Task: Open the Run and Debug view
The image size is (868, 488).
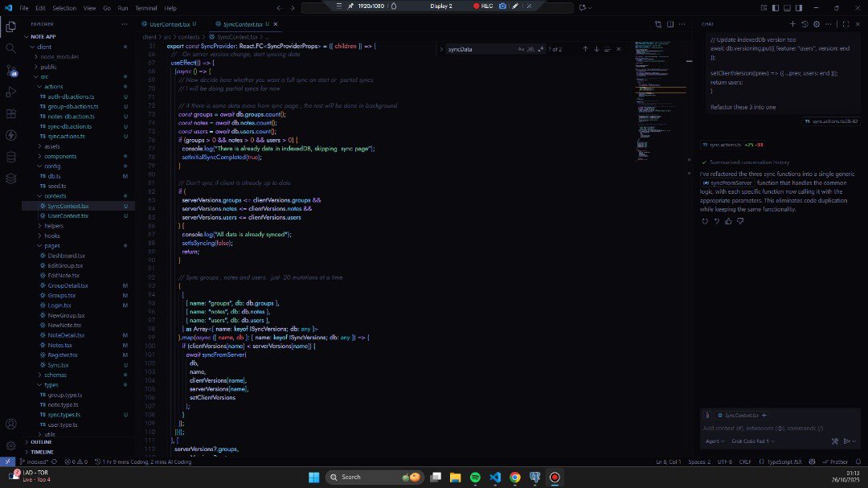Action: (x=10, y=92)
